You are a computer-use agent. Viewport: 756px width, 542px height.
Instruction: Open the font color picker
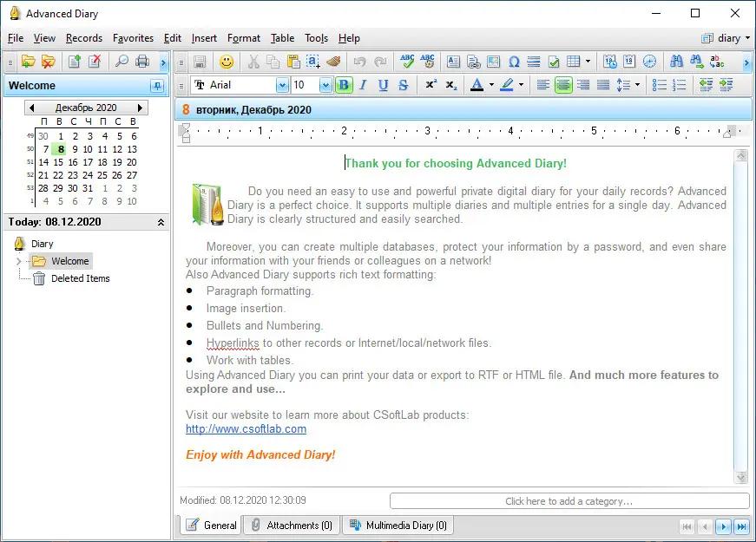point(491,85)
